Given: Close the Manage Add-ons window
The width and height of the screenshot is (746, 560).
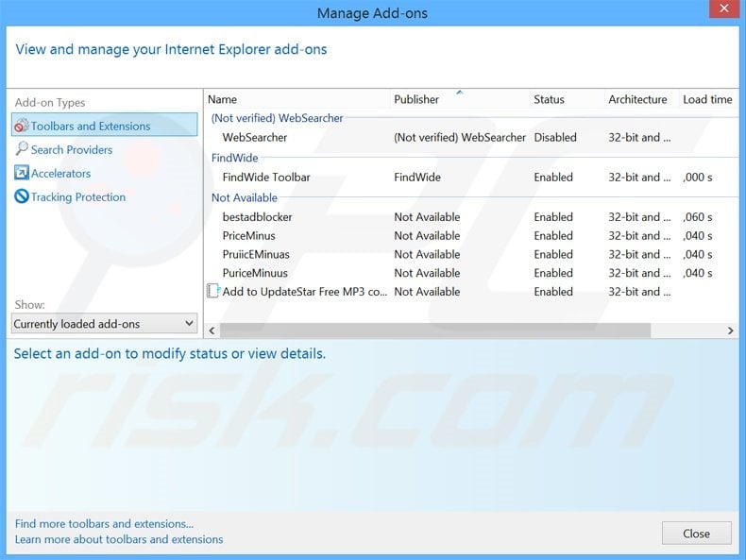Looking at the screenshot, I should (723, 8).
